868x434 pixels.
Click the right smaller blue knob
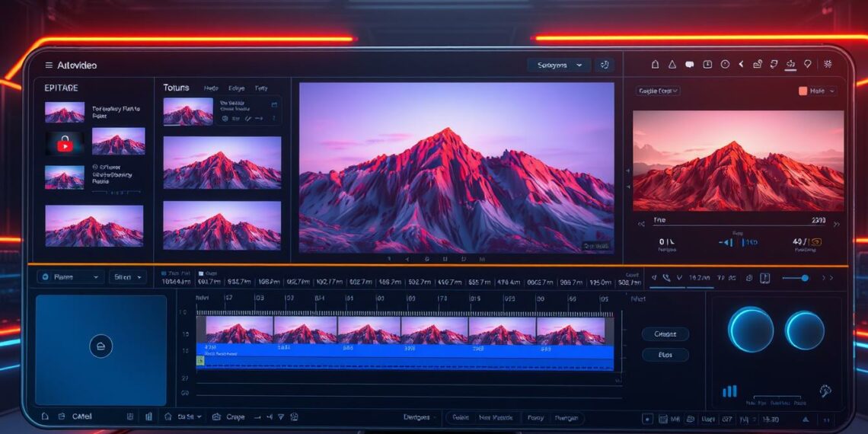[805, 330]
